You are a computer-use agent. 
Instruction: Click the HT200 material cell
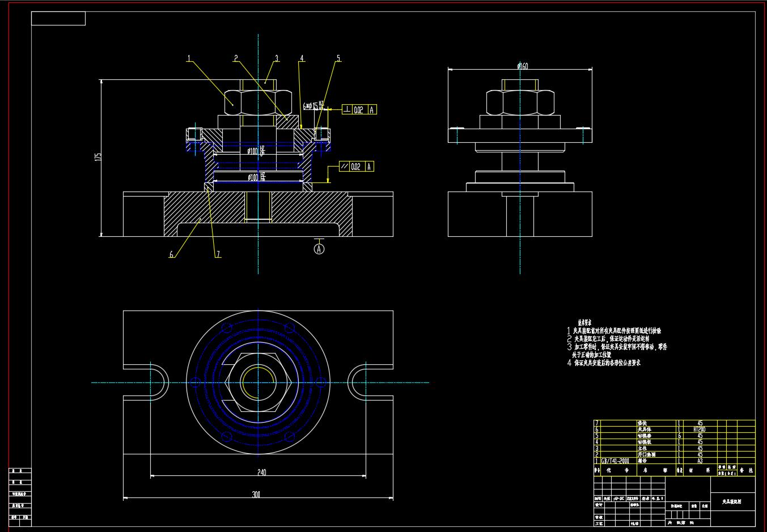pyautogui.click(x=700, y=429)
